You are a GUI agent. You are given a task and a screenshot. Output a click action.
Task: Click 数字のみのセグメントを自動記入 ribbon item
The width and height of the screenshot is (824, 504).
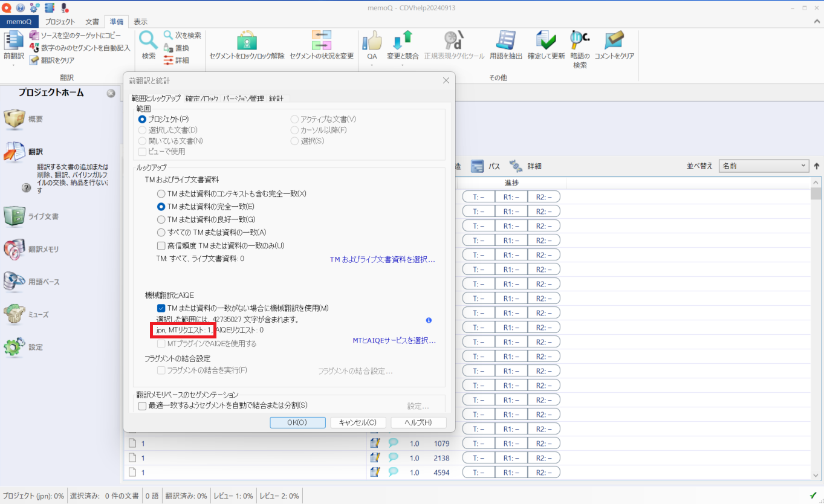(x=79, y=48)
